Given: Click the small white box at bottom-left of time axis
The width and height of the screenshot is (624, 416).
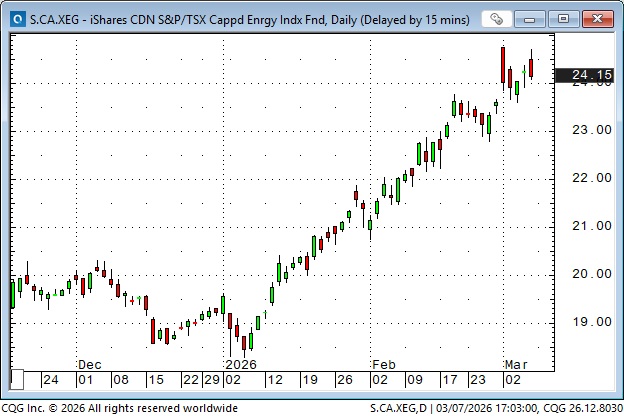Looking at the screenshot, I should 17,380.
